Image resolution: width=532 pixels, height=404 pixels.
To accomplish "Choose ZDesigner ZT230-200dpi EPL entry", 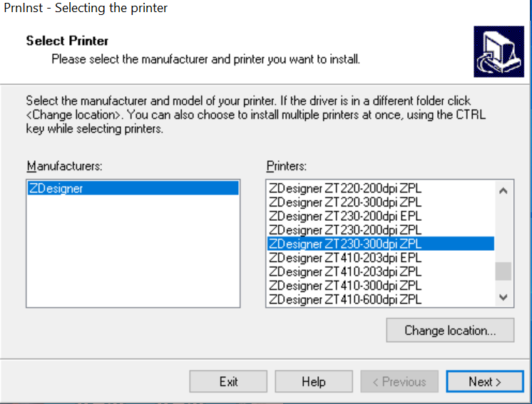I will (x=345, y=216).
